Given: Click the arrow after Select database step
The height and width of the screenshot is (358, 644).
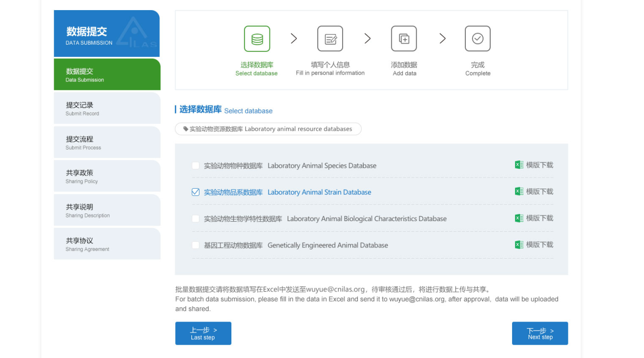Looking at the screenshot, I should [x=294, y=39].
